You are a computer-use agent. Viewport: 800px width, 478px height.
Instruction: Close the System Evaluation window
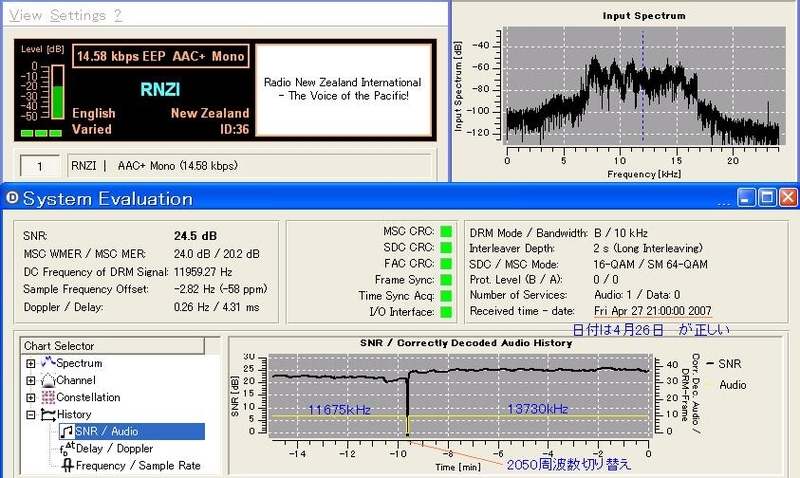[x=788, y=197]
